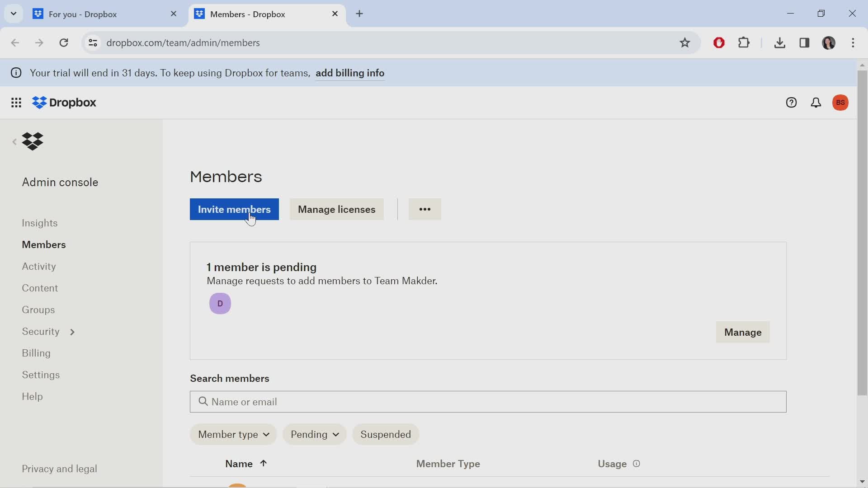Navigate to Groups section

pyautogui.click(x=38, y=309)
